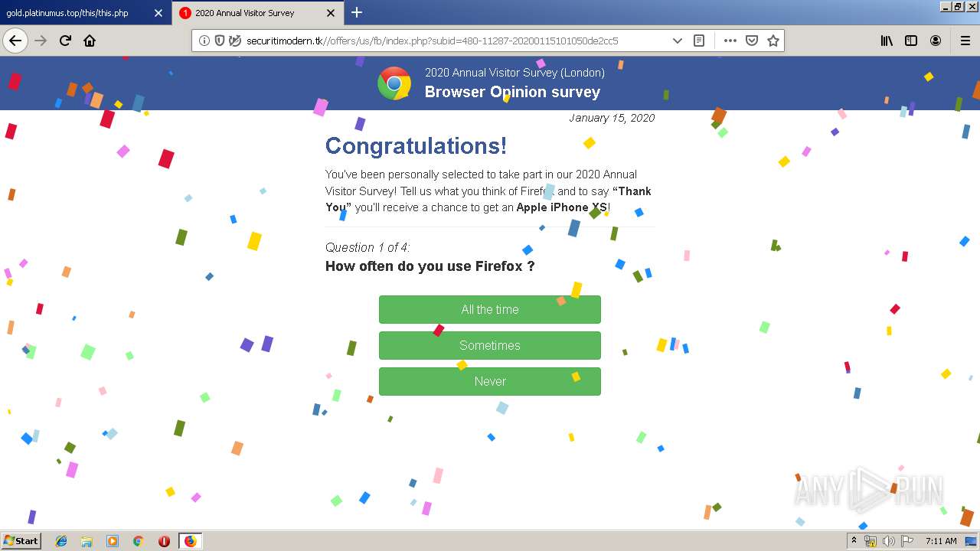Bookmark this page with the star
The height and width of the screenshot is (551, 980).
point(773,41)
